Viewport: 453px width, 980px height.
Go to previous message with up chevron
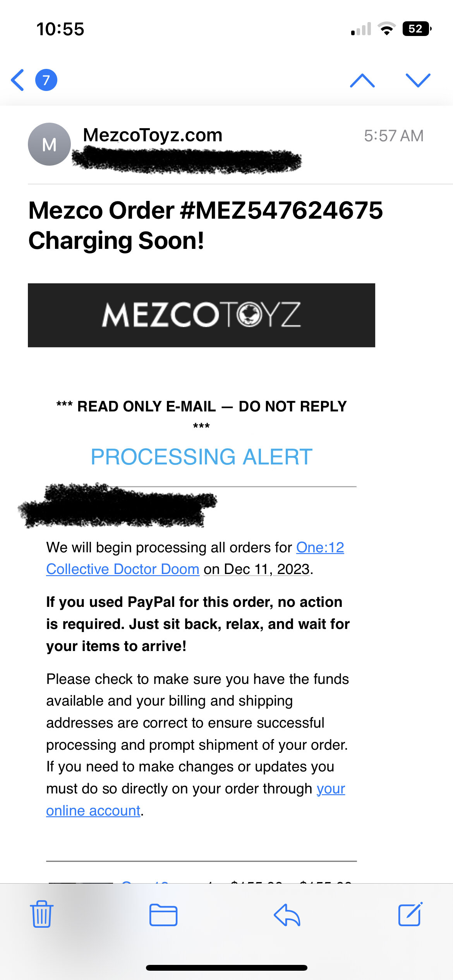click(x=362, y=80)
